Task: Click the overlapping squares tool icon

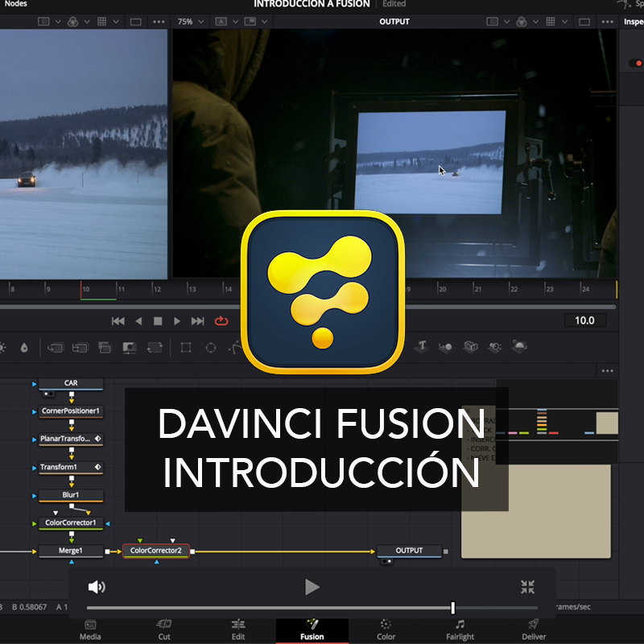Action: point(105,348)
